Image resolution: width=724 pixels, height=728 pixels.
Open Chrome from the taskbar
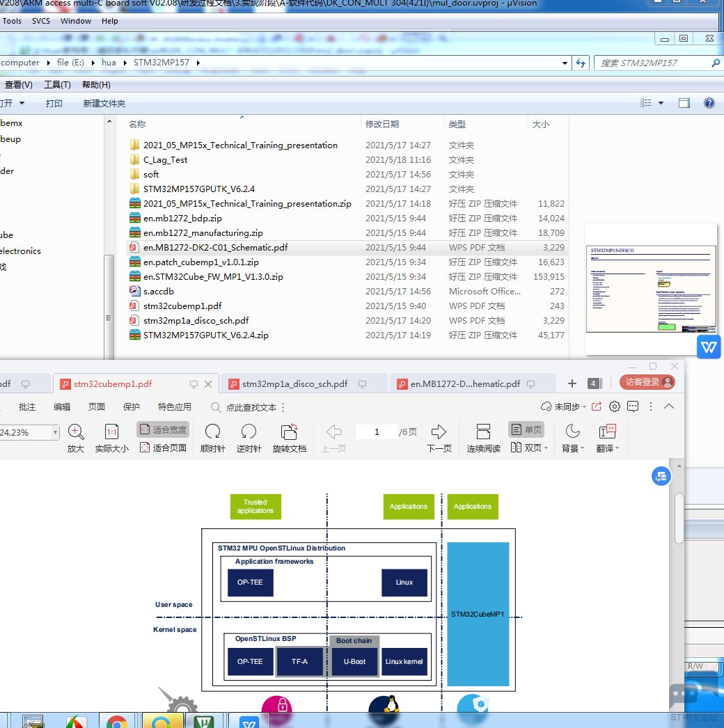pos(116,722)
